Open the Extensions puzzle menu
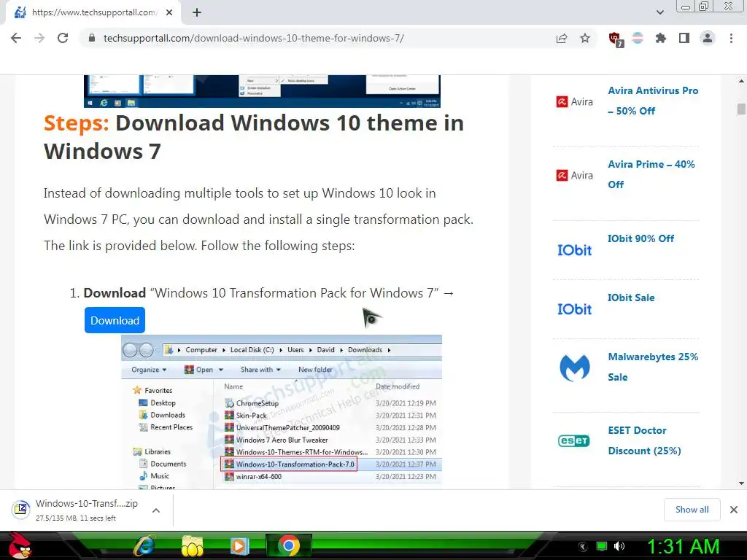 pyautogui.click(x=661, y=38)
